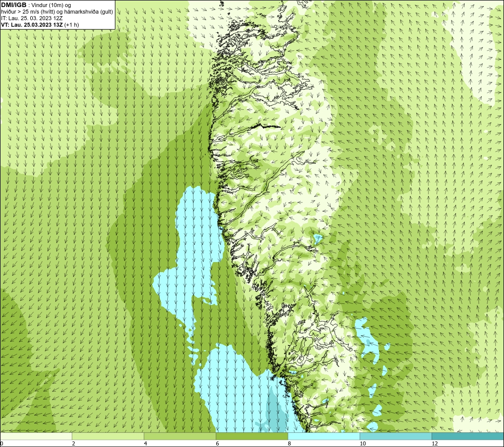Click the legend scale label 0
The height and width of the screenshot is (447, 504).
click(2, 443)
